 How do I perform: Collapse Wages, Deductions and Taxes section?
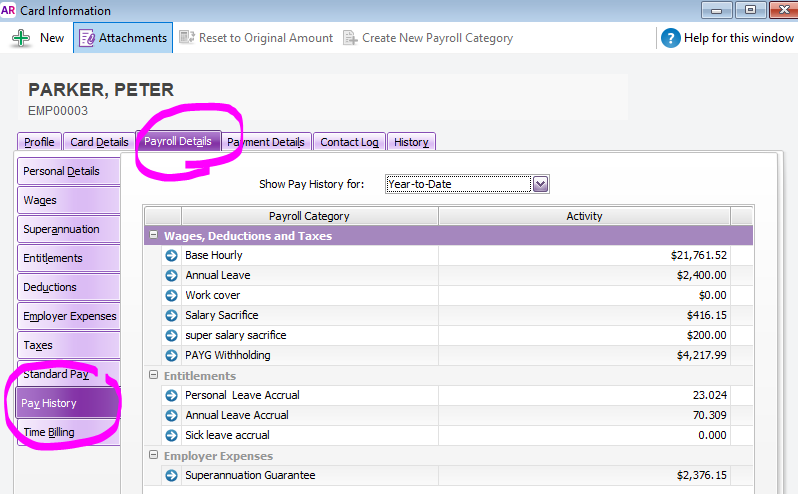(153, 236)
